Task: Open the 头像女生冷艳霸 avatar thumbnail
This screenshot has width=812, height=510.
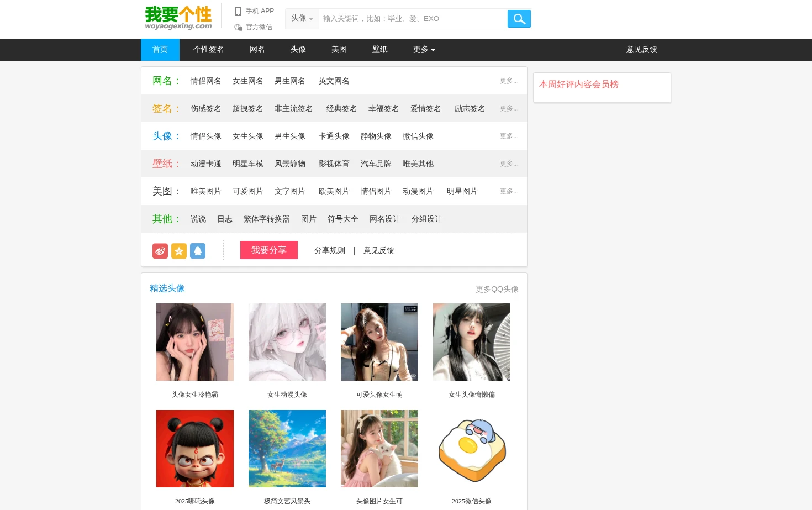Action: (x=195, y=342)
